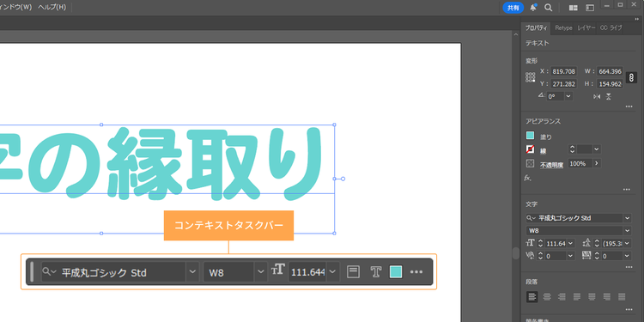Image resolution: width=644 pixels, height=322 pixels.
Task: Open the ウィンドウ(W) menu
Action: (x=16, y=8)
